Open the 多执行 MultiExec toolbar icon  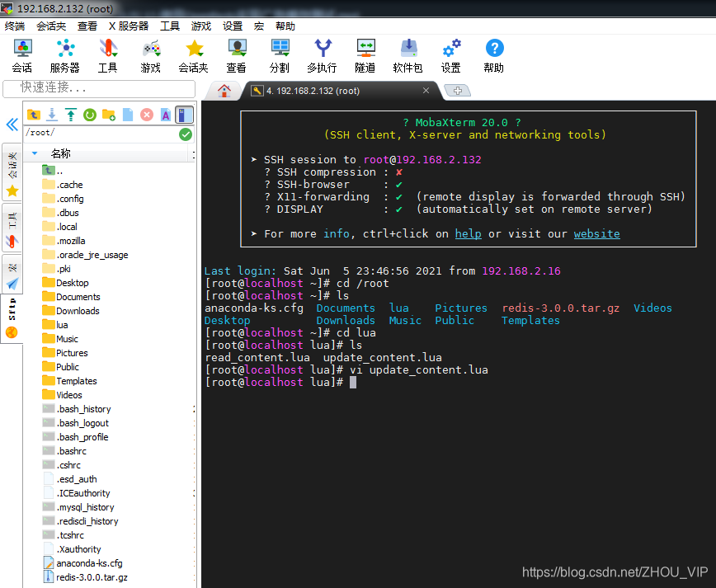pos(323,56)
